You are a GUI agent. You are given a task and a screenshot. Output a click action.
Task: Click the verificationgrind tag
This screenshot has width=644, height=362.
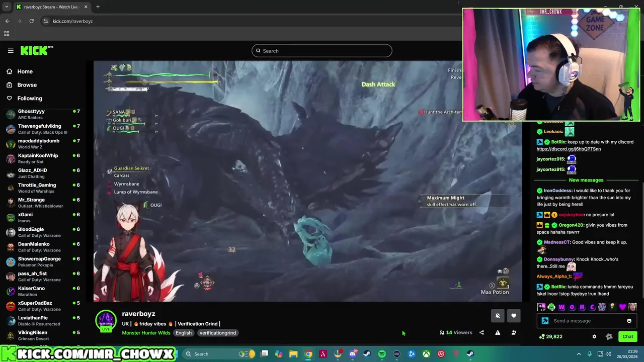[x=217, y=333]
